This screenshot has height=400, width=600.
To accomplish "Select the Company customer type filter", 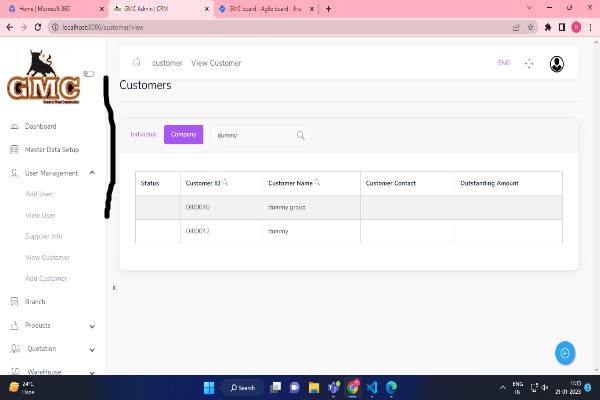I will 183,134.
